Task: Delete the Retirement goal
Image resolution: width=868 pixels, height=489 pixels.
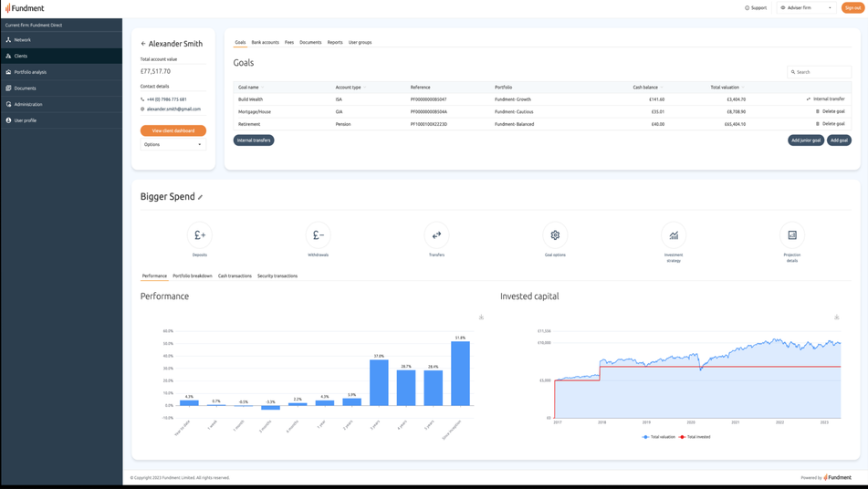Action: coord(830,124)
